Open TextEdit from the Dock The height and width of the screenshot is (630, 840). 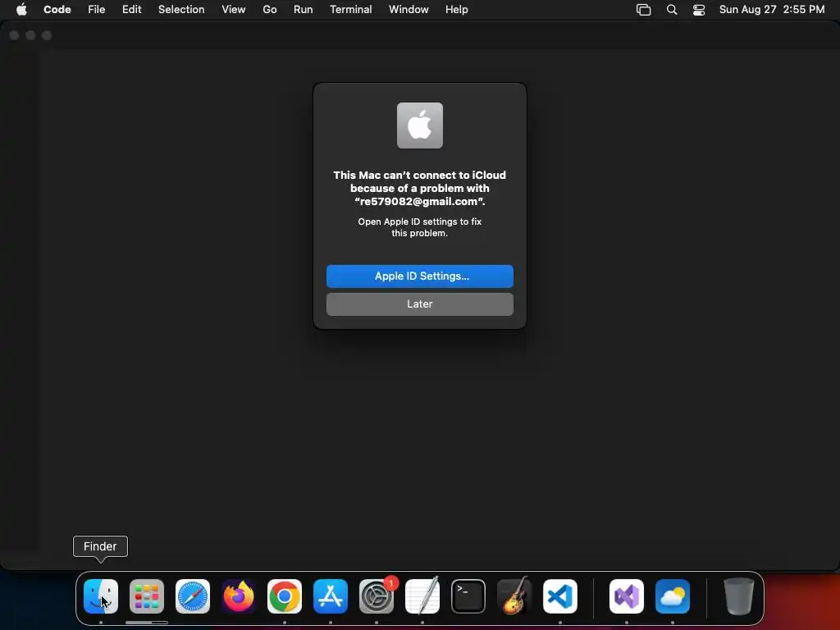(422, 596)
